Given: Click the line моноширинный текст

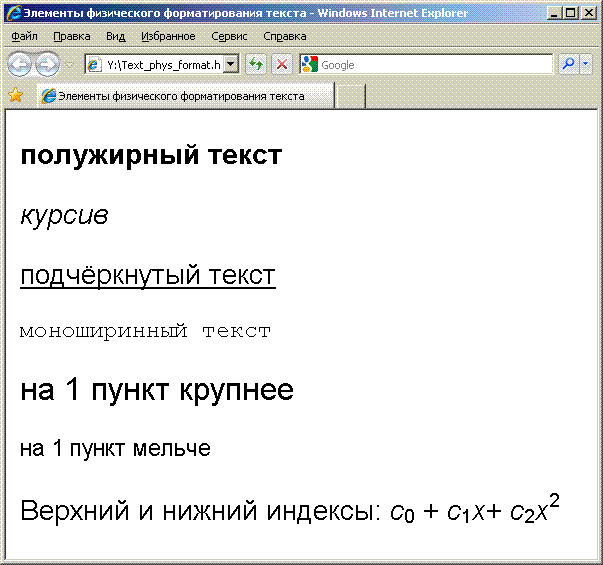Looking at the screenshot, I should tap(145, 331).
